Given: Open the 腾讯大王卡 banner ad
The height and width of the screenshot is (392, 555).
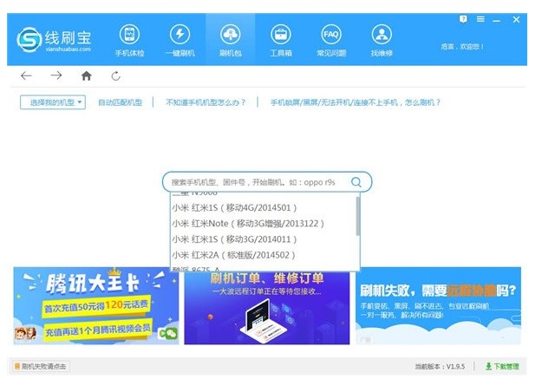Looking at the screenshot, I should pyautogui.click(x=96, y=305).
